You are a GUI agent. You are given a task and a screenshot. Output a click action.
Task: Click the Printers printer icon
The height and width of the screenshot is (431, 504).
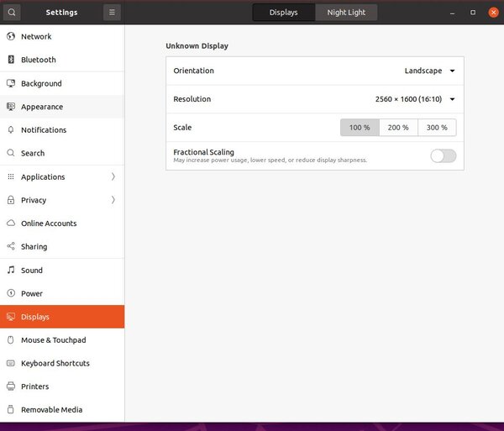11,386
